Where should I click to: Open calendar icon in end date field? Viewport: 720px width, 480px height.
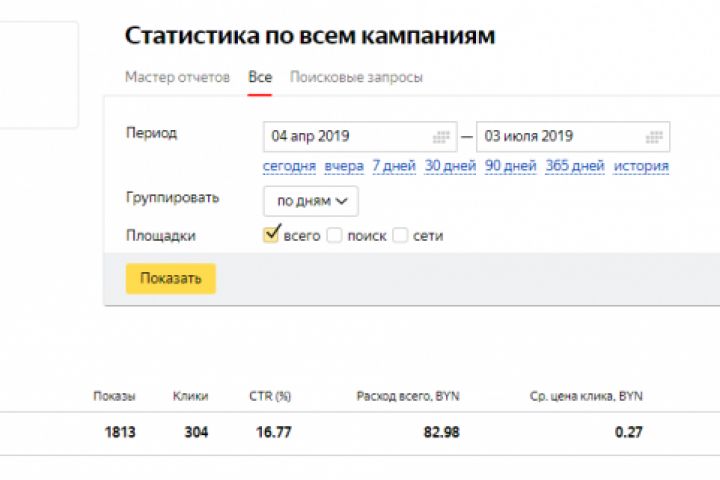654,137
